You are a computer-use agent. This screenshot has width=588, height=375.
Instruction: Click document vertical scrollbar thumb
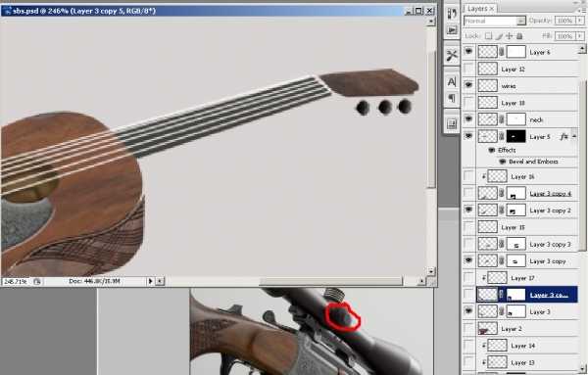[x=431, y=118]
